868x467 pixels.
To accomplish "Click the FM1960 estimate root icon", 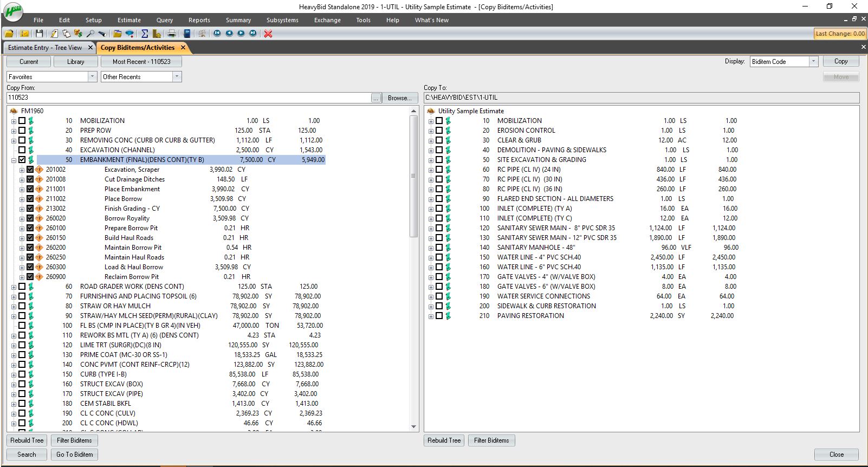I will (x=14, y=111).
